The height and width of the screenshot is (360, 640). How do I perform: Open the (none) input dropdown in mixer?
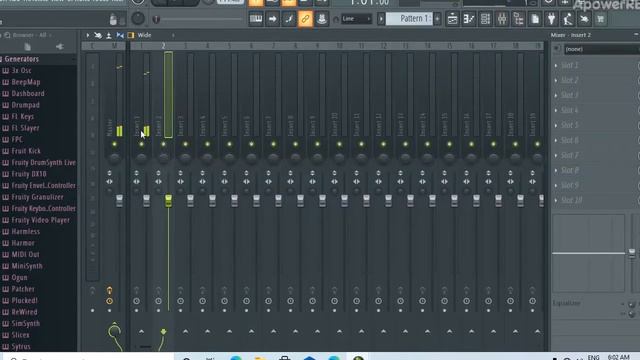click(x=602, y=49)
